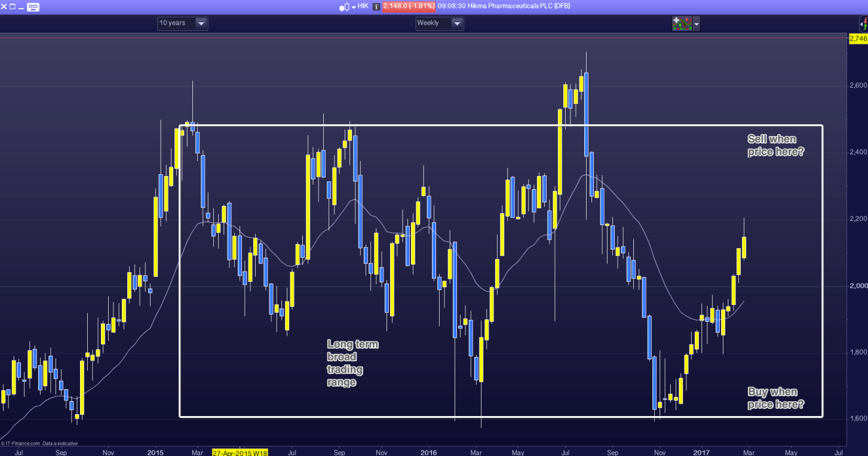The width and height of the screenshot is (868, 456).
Task: Open the on-screen keyboard icon
Action: coord(33,7)
